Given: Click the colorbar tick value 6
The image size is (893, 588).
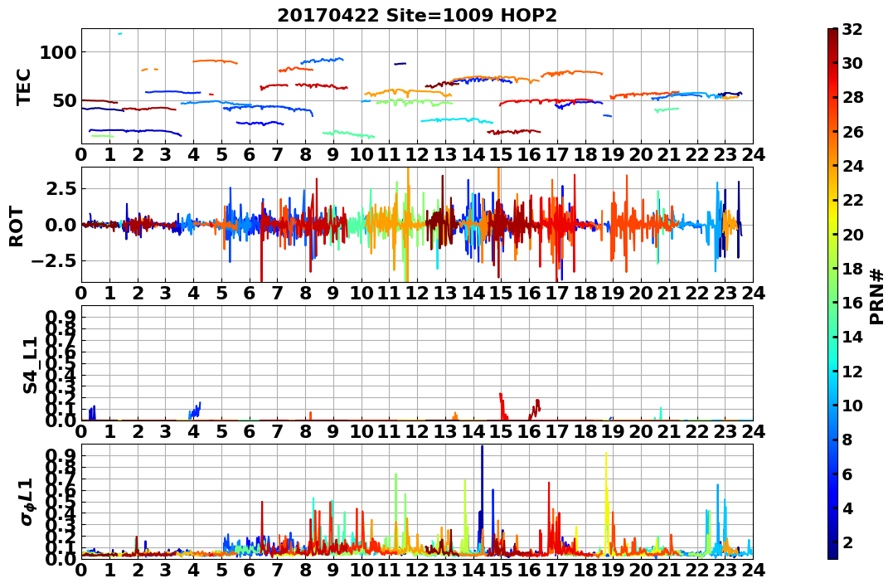Looking at the screenshot, I should click(847, 474).
